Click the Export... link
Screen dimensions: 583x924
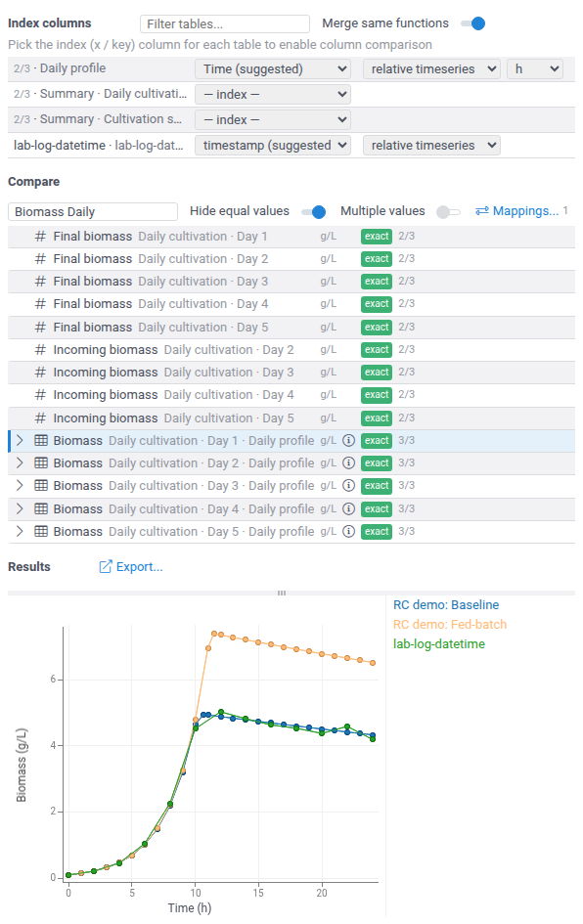(x=139, y=567)
